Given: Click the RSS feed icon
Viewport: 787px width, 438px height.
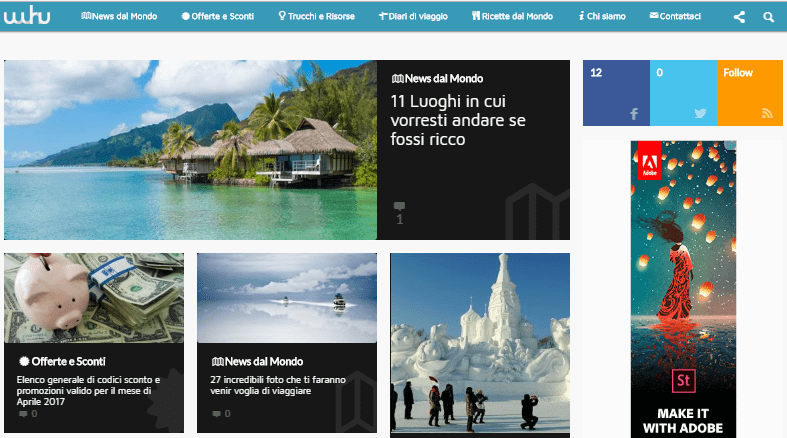Looking at the screenshot, I should click(767, 113).
